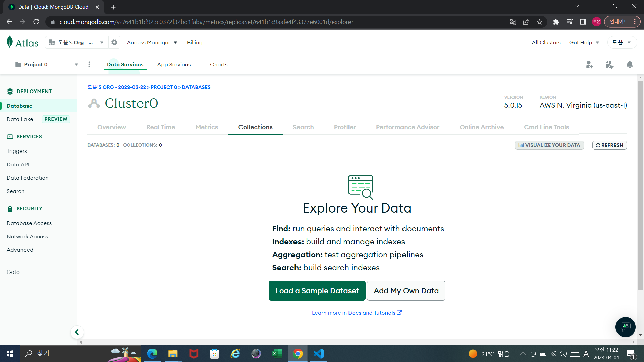Open Data Federation in the sidebar

pos(28,178)
